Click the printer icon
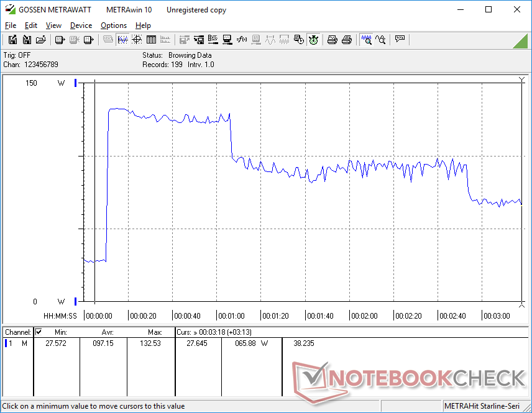 346,40
